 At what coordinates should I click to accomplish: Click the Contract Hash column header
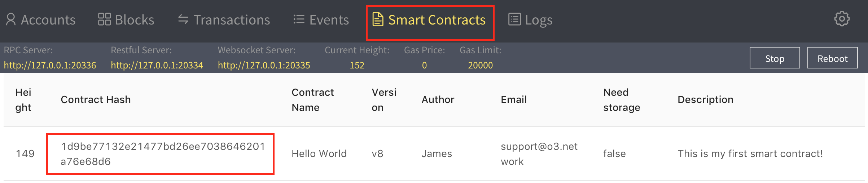pyautogui.click(x=96, y=100)
